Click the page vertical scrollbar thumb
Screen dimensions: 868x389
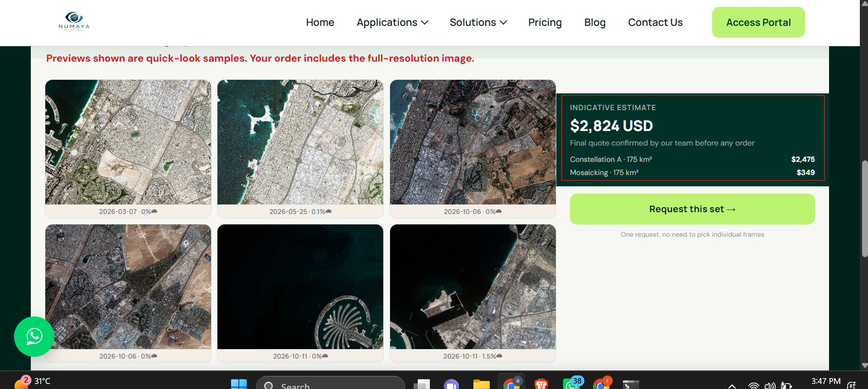(864, 209)
